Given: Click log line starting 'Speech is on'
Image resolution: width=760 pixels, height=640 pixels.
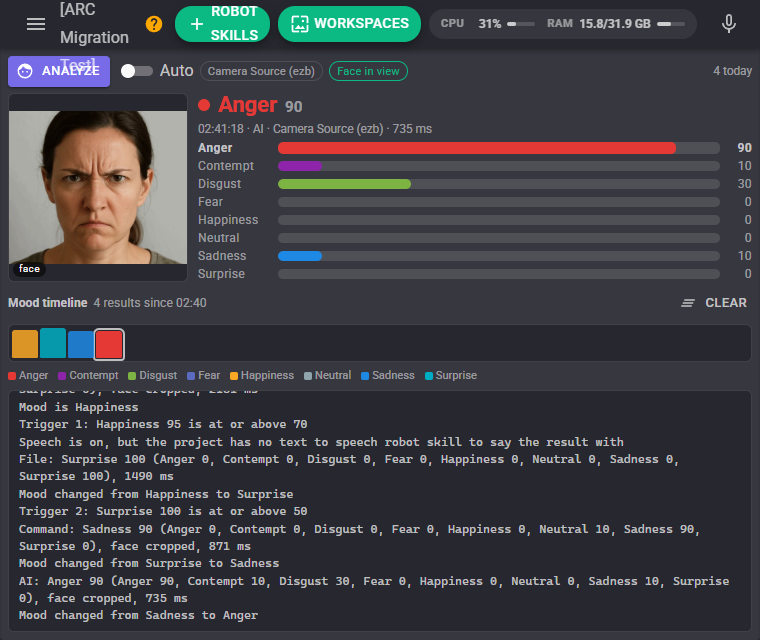Looking at the screenshot, I should point(321,442).
